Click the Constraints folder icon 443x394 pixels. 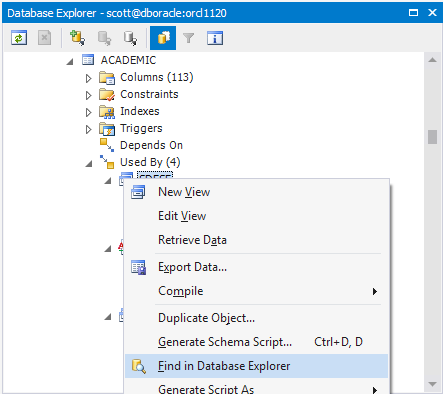pos(107,94)
